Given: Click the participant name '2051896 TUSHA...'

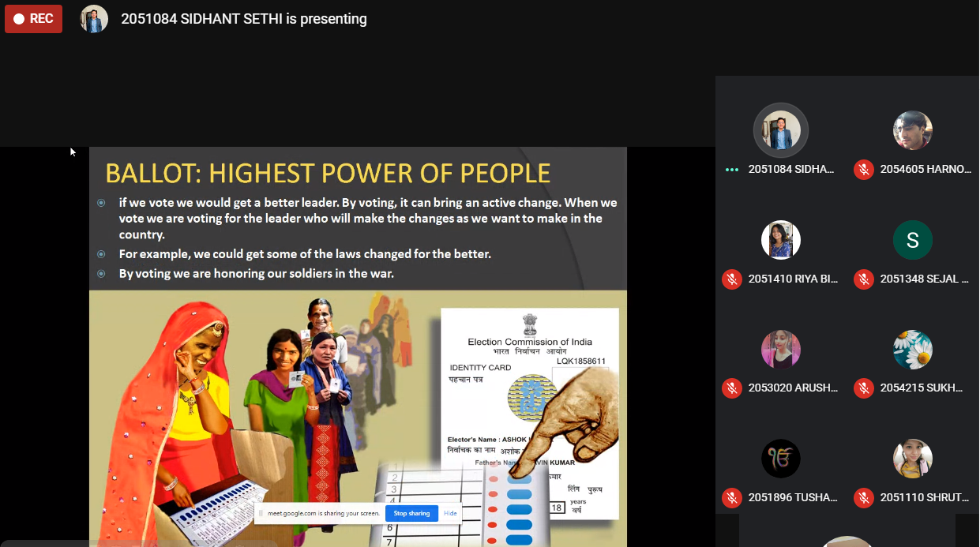Looking at the screenshot, I should click(x=793, y=497).
